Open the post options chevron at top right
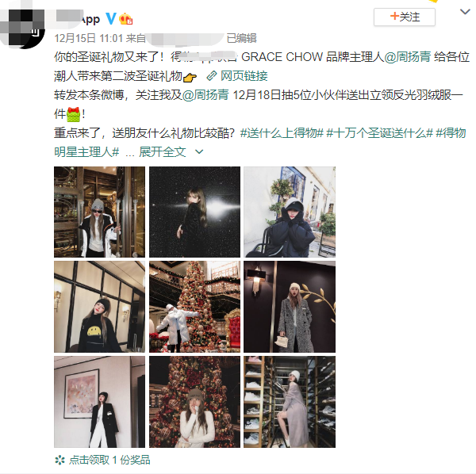Screen dimensions: 476x474 (465, 12)
